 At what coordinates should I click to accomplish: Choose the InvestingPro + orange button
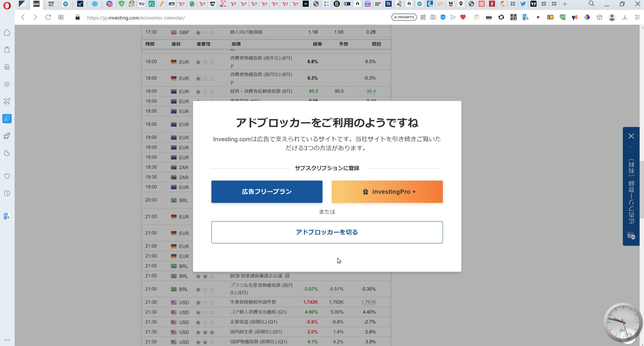387,192
